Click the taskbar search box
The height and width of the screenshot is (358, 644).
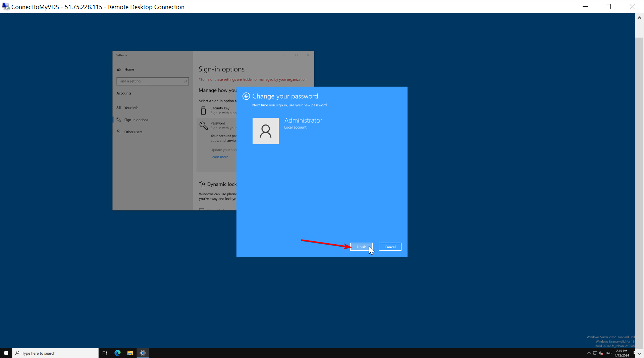click(x=55, y=353)
